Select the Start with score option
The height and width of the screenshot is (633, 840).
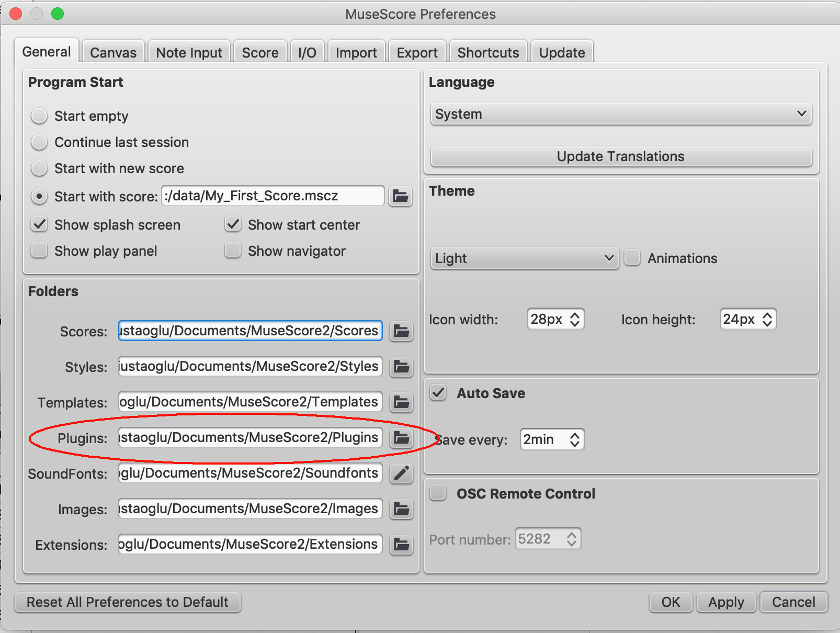pos(39,196)
